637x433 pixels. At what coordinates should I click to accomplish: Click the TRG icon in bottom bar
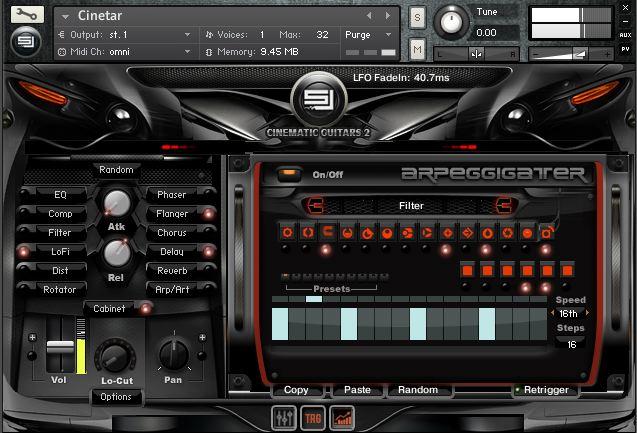point(314,418)
